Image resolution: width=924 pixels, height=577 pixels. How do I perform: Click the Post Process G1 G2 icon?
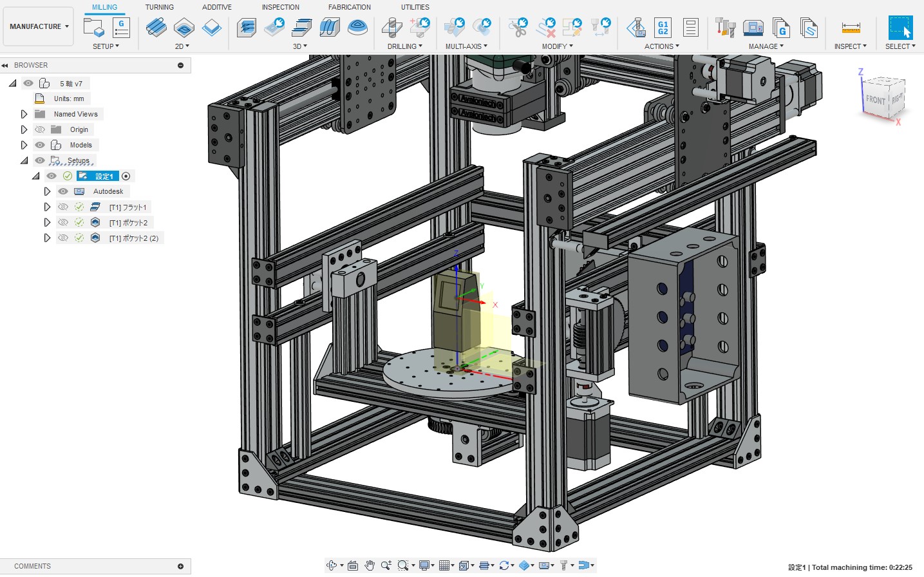point(663,28)
